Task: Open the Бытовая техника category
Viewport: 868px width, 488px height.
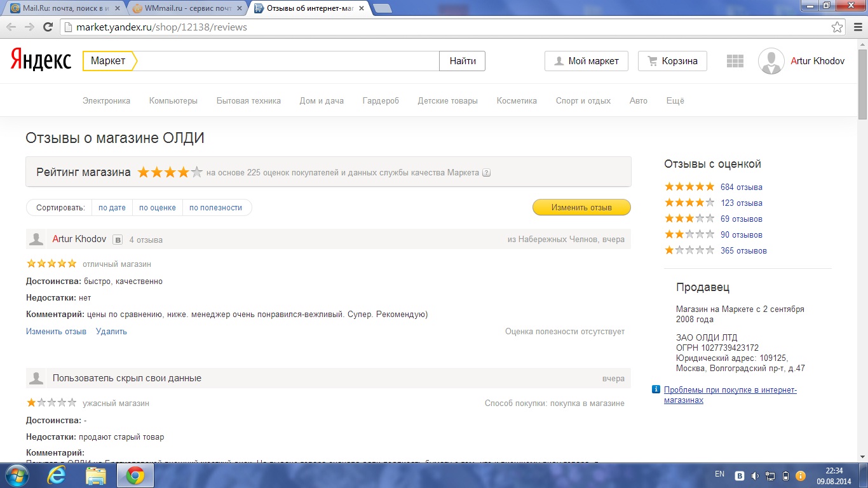Action: coord(248,100)
